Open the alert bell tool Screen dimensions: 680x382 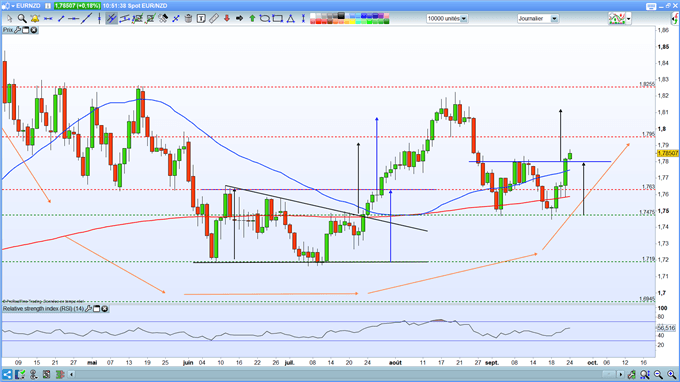[35, 19]
